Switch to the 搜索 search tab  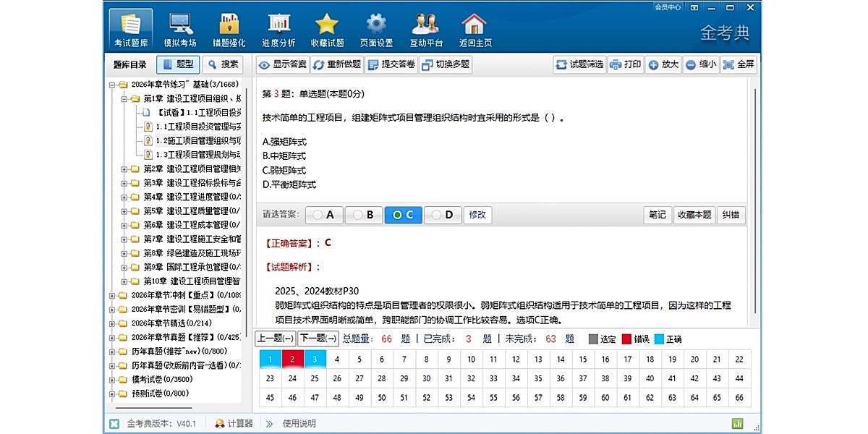(x=222, y=64)
